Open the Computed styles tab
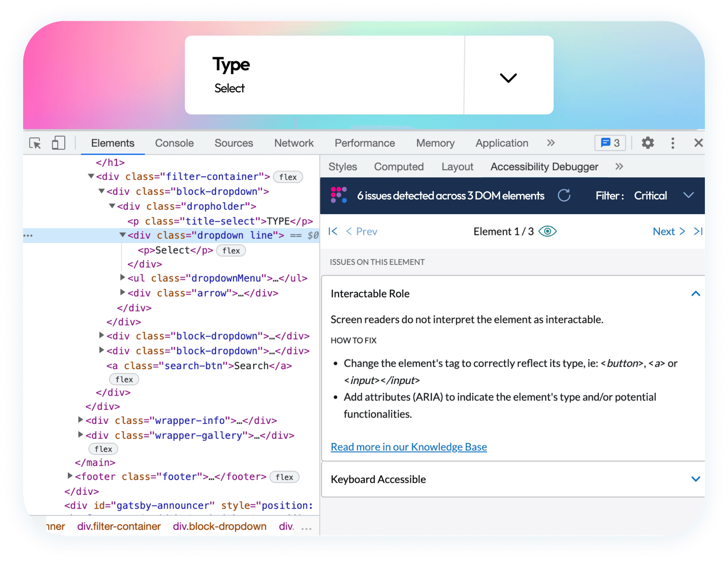Viewport: 728px width, 561px height. point(399,167)
